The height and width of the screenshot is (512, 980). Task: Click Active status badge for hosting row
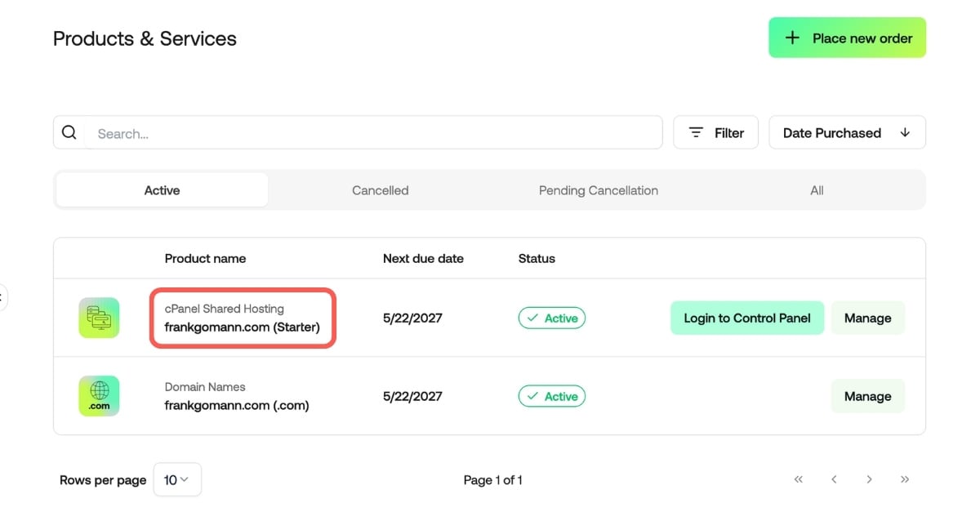point(552,318)
